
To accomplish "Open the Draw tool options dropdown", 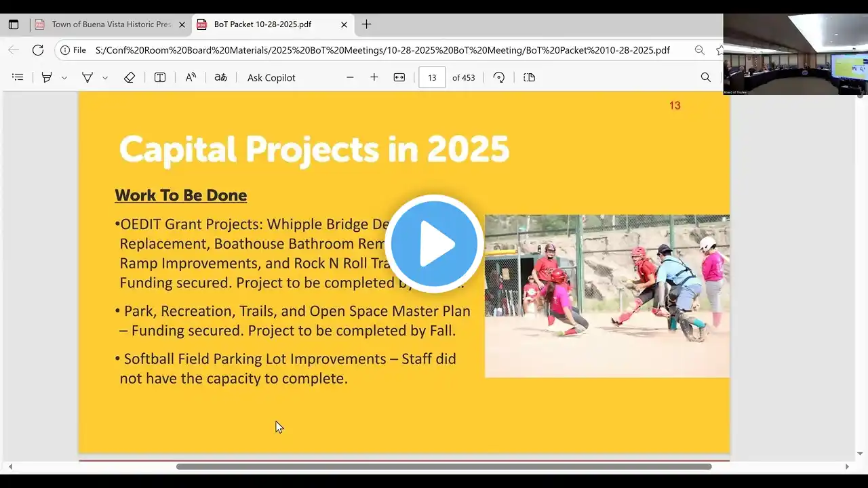I will [105, 78].
